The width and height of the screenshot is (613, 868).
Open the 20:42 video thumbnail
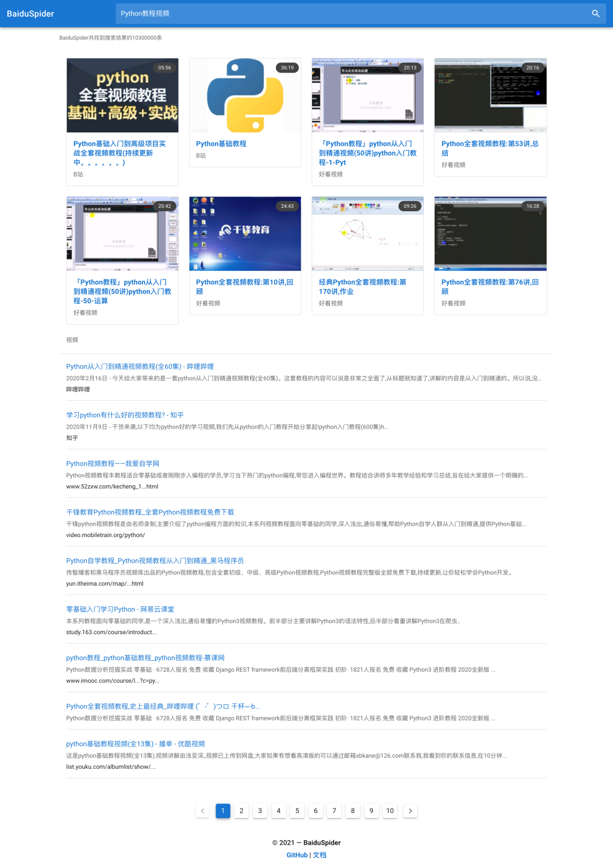pyautogui.click(x=123, y=234)
